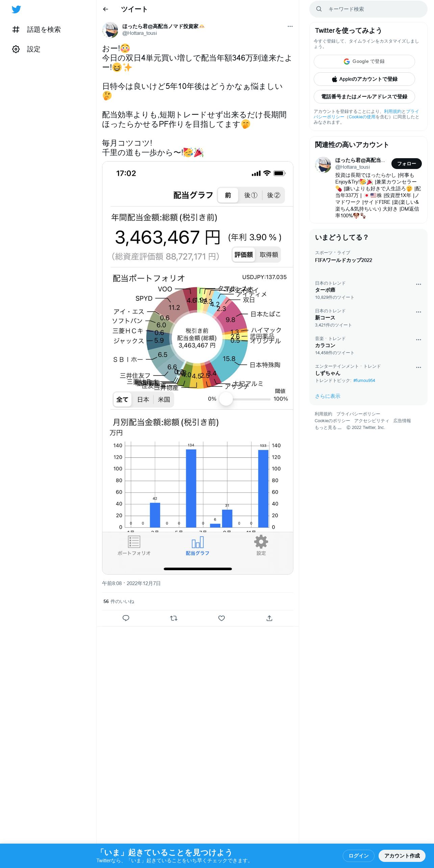
Task: Select the 日本 filter in the screenshot
Action: (x=143, y=400)
